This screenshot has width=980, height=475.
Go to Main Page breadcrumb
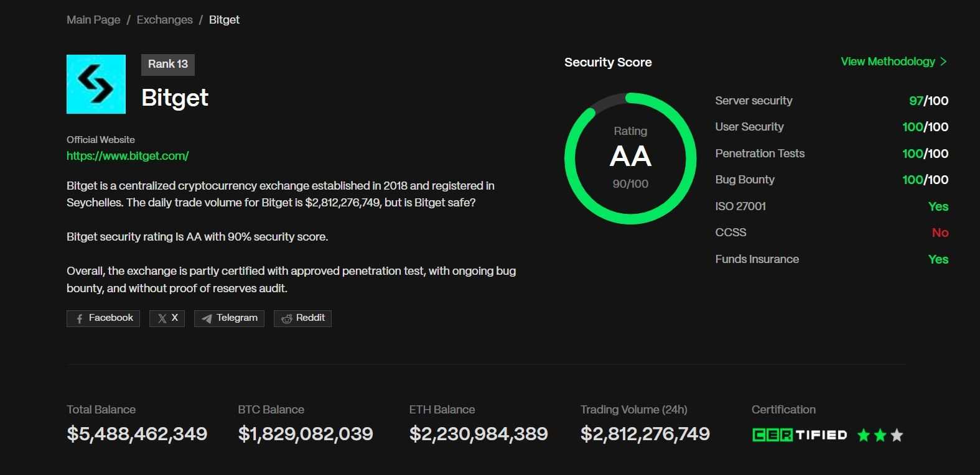(93, 20)
